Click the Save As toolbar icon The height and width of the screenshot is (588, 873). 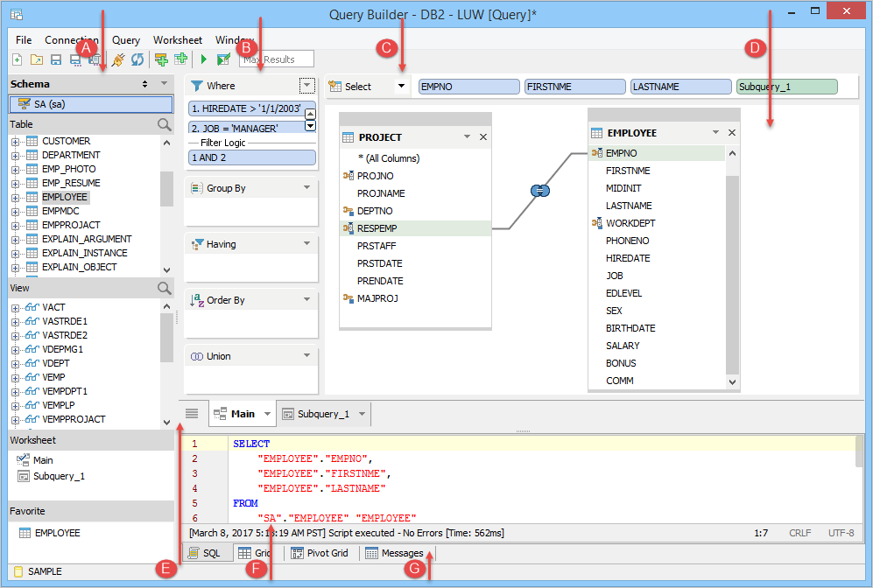pos(75,60)
